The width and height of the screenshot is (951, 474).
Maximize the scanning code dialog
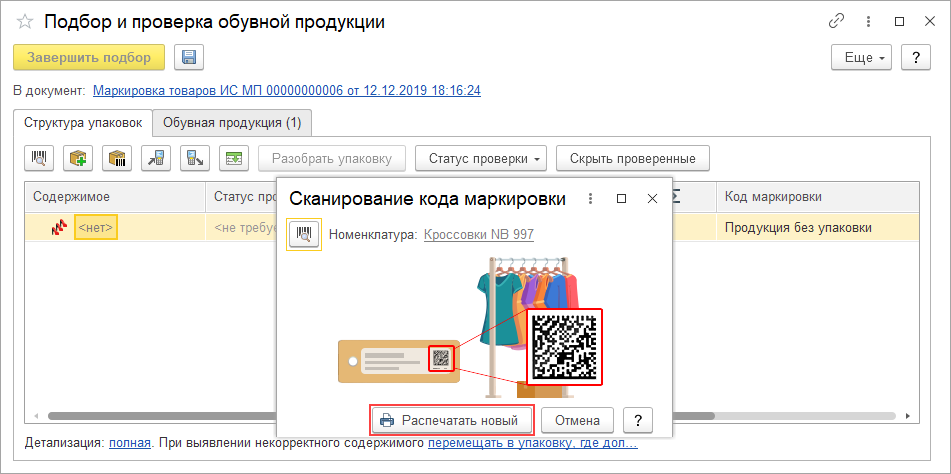[x=621, y=199]
